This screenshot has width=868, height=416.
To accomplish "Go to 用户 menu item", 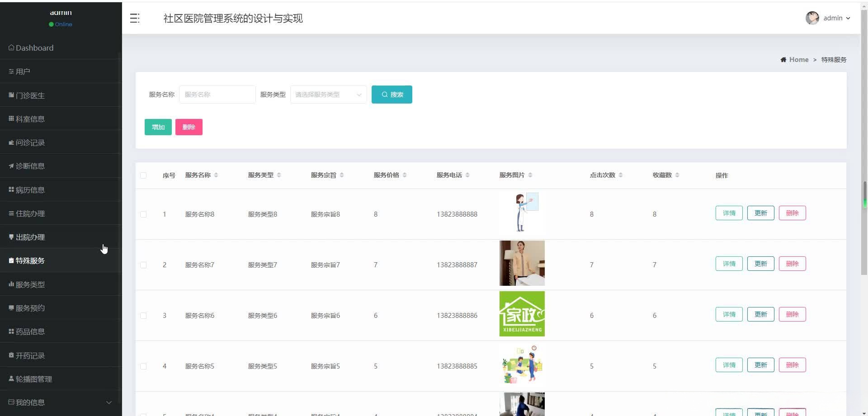I will pyautogui.click(x=61, y=71).
